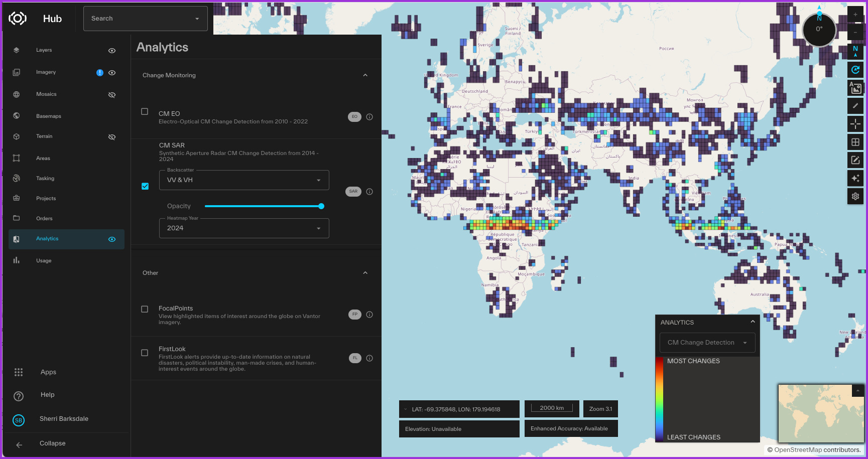Click the measure ruler tool

855,106
